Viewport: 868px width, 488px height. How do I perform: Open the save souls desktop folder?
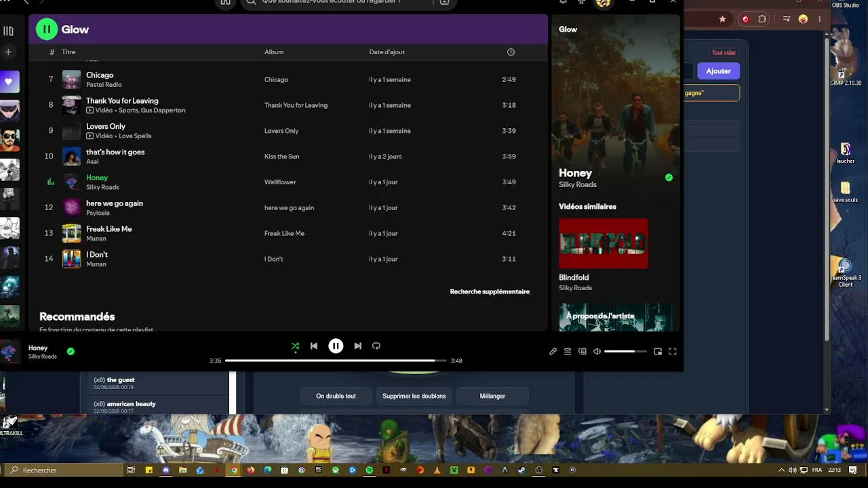coord(846,192)
